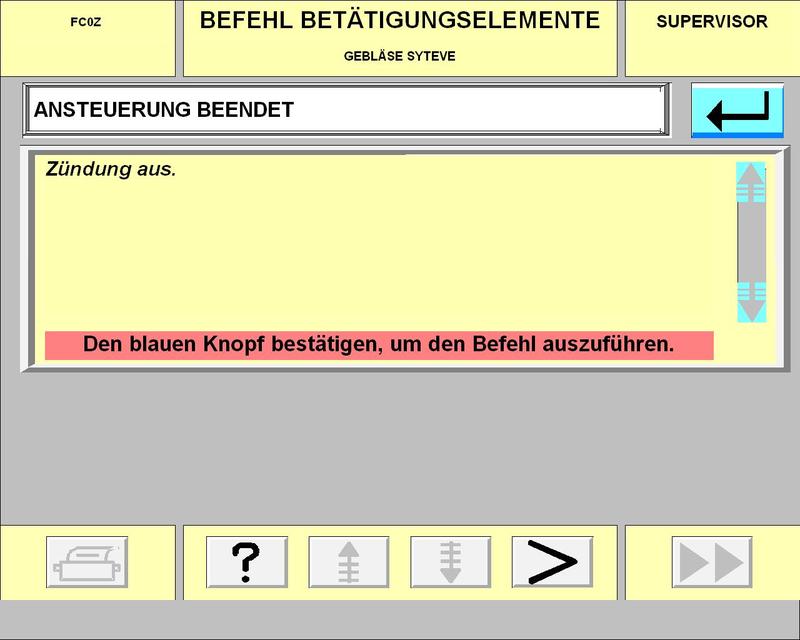
Task: Go to next step with > button
Action: (552, 562)
